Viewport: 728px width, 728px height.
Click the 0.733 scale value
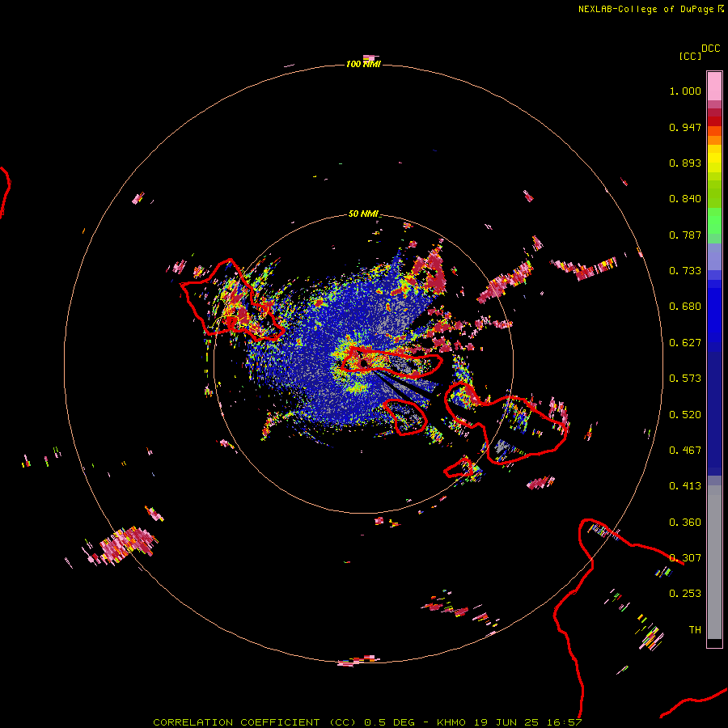pyautogui.click(x=685, y=271)
